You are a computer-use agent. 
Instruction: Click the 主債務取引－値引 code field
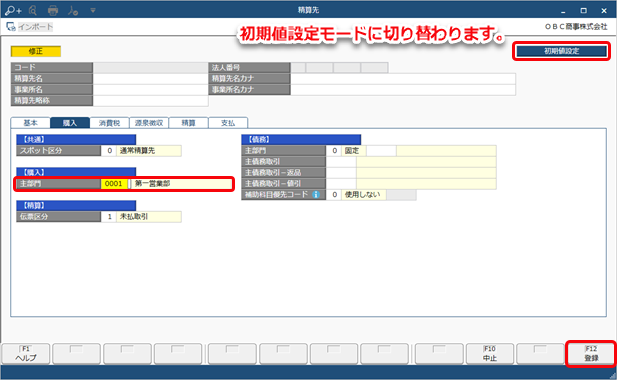(x=341, y=184)
